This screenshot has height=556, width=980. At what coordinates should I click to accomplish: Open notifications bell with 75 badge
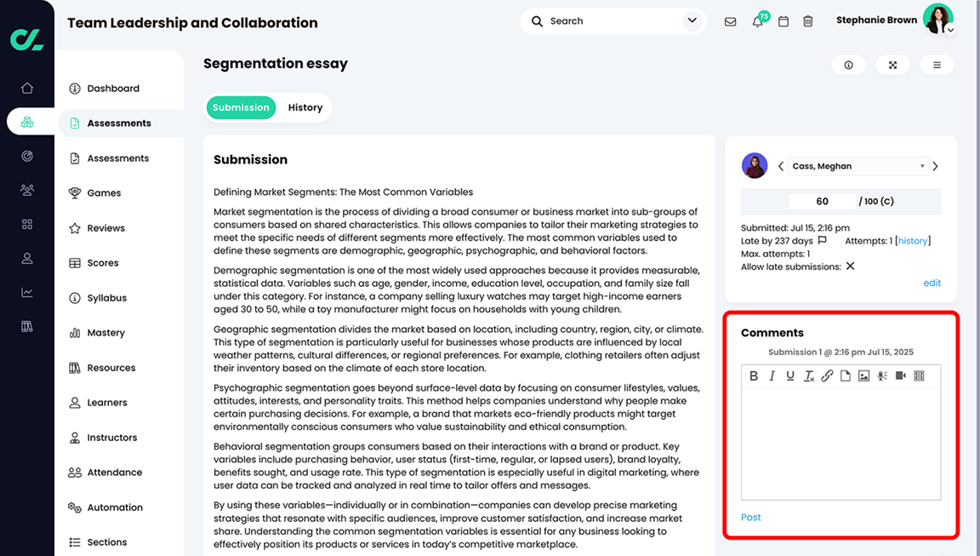(759, 20)
